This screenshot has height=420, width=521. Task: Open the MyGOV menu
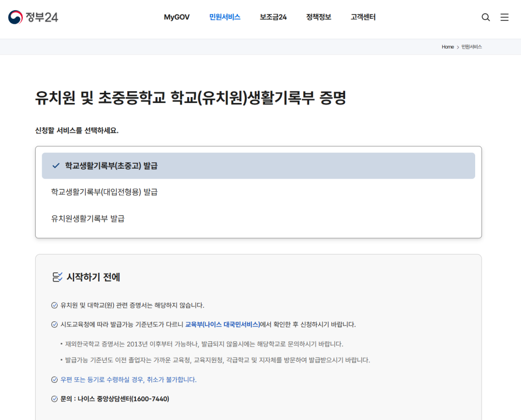[x=176, y=17]
